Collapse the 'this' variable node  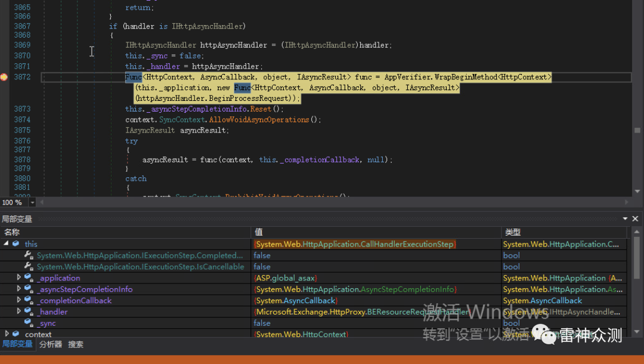pyautogui.click(x=6, y=243)
